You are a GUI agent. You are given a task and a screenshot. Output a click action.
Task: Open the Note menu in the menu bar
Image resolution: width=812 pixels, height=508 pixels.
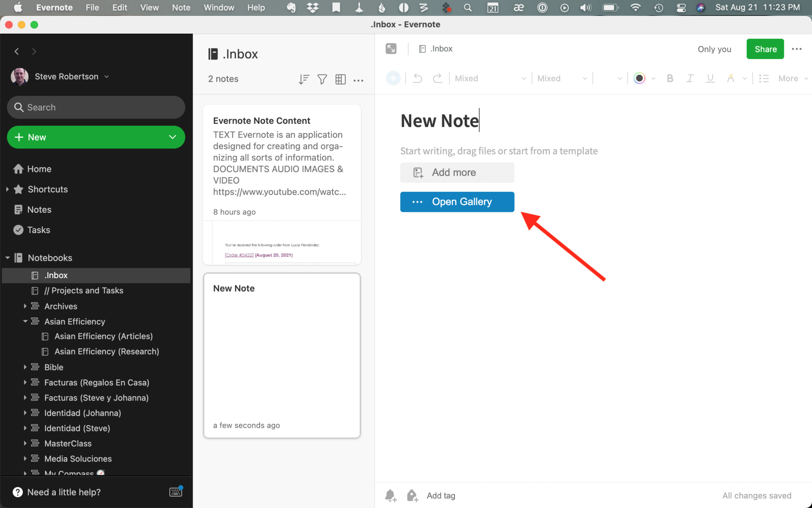pos(181,8)
